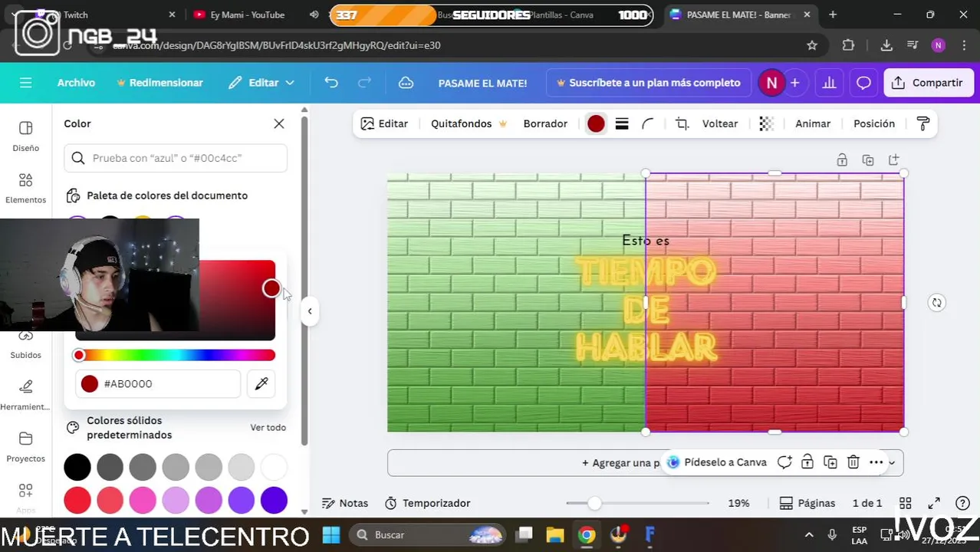Click Voltear flip option
Image resolution: width=980 pixels, height=552 pixels.
720,123
